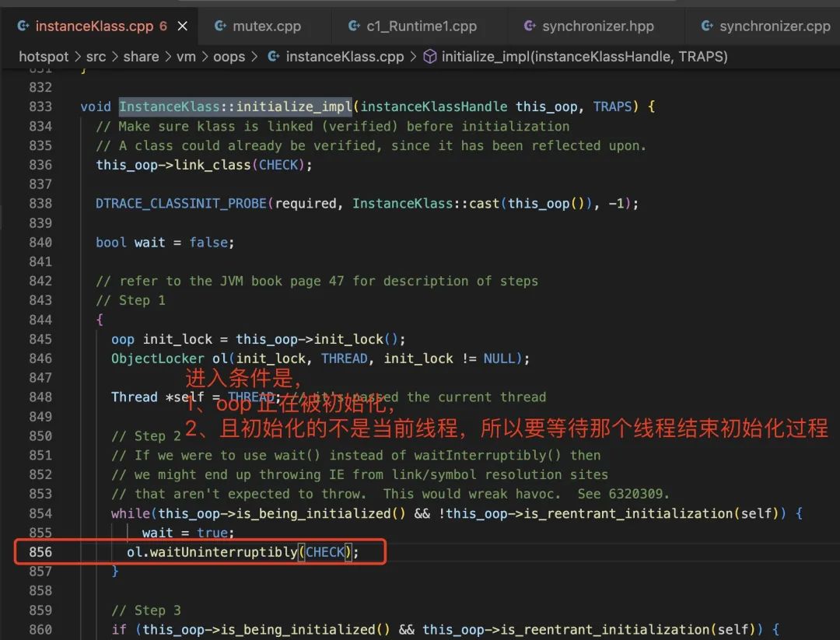Select the oops breadcrumb segment
Viewport: 840px width, 640px height.
pos(229,57)
